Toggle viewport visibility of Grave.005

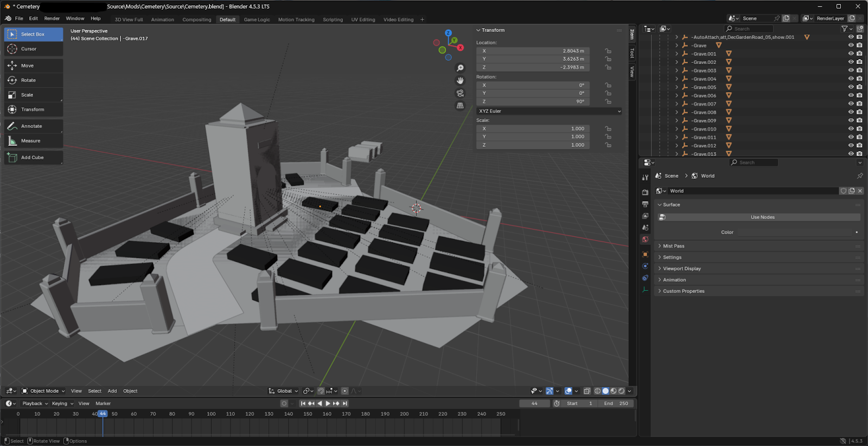[851, 87]
